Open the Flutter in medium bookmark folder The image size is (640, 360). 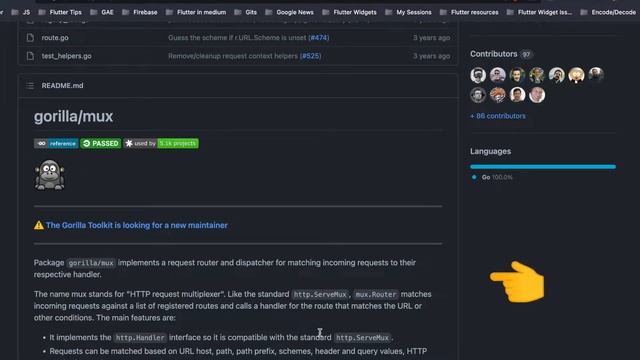196,12
